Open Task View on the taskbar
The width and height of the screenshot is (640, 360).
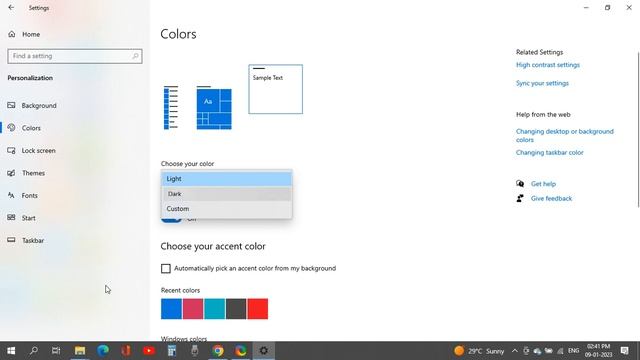pyautogui.click(x=56, y=351)
